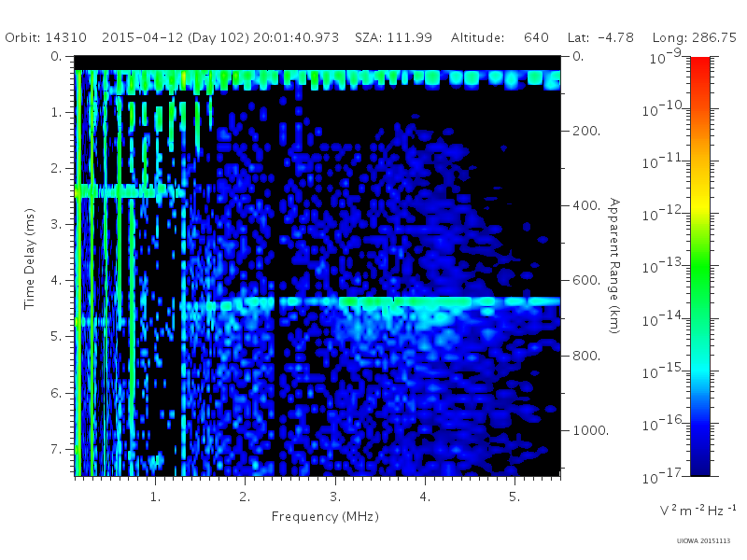747x560 pixels.
Task: Click the 'Long: 286.75' text
Action: tap(694, 37)
